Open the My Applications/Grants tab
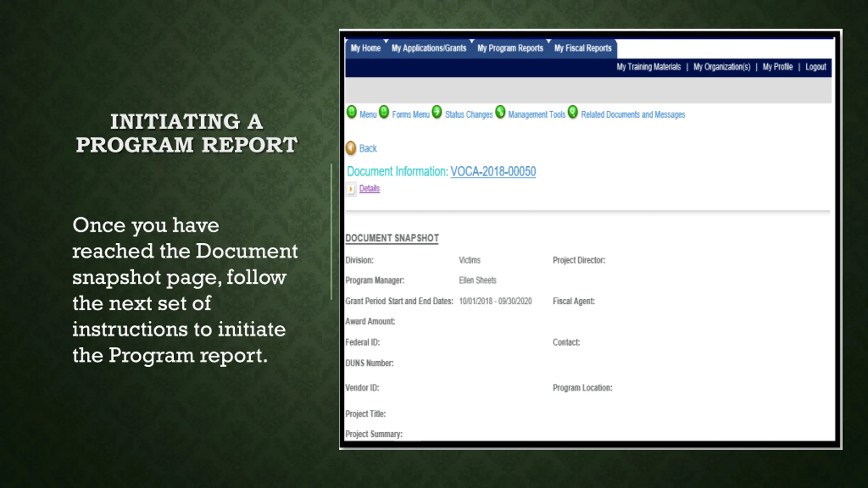868x488 pixels. pos(429,48)
